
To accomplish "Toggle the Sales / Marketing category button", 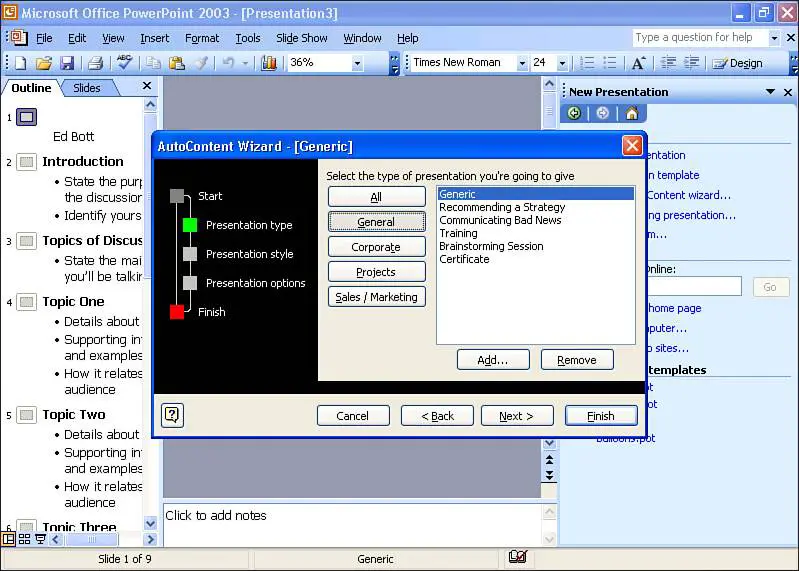I will [377, 297].
